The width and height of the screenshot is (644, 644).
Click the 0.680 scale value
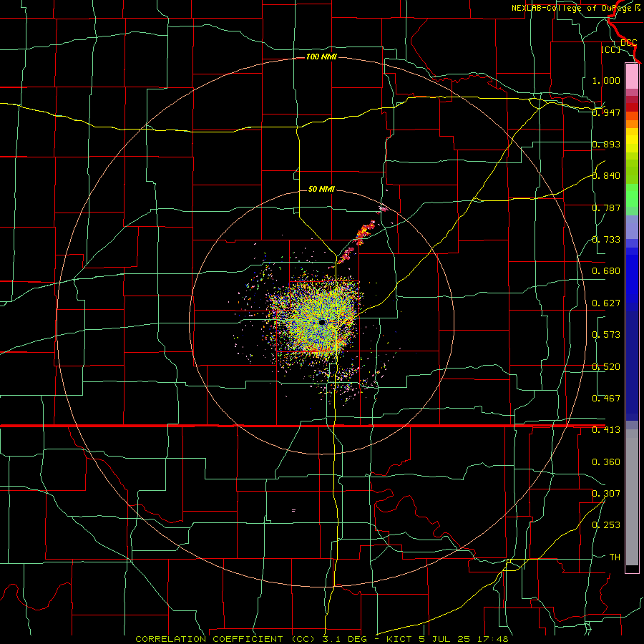pyautogui.click(x=606, y=271)
